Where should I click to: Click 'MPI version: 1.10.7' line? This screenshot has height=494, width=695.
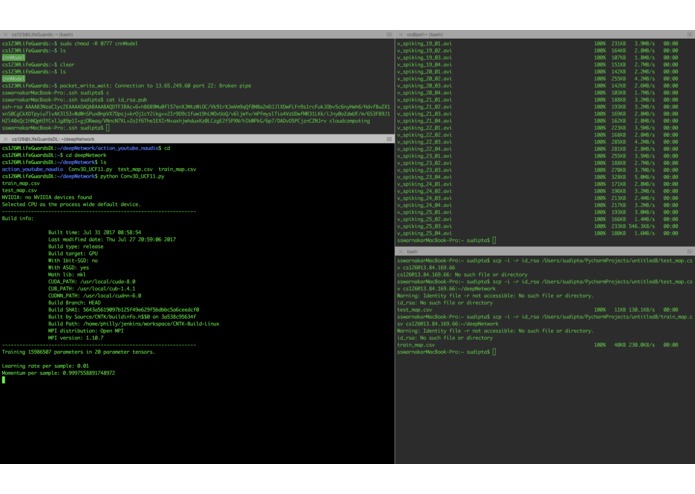click(x=75, y=338)
